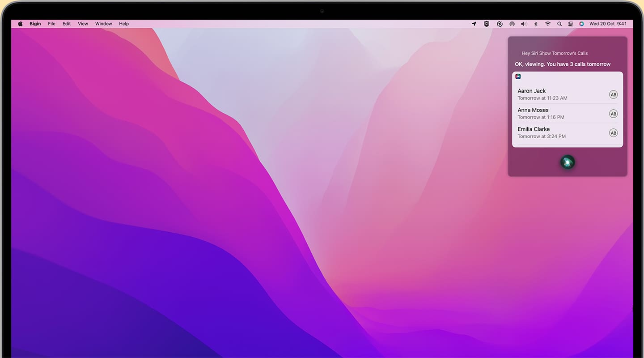Viewport: 644px width, 358px height.
Task: Open the Window menu
Action: tap(103, 24)
